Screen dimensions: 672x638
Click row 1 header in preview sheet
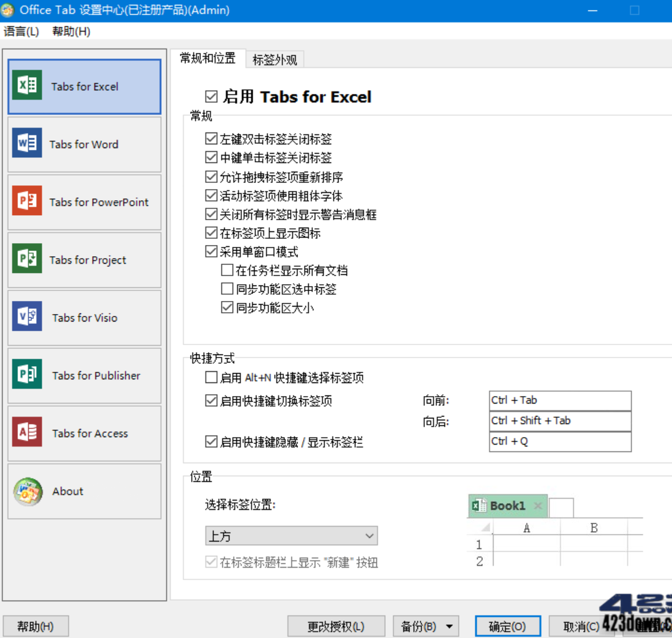479,544
